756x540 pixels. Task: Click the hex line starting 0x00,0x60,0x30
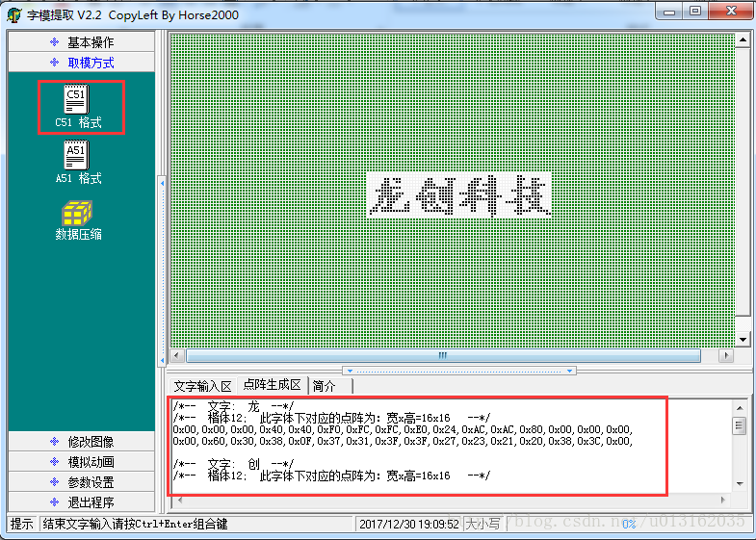[x=403, y=441]
